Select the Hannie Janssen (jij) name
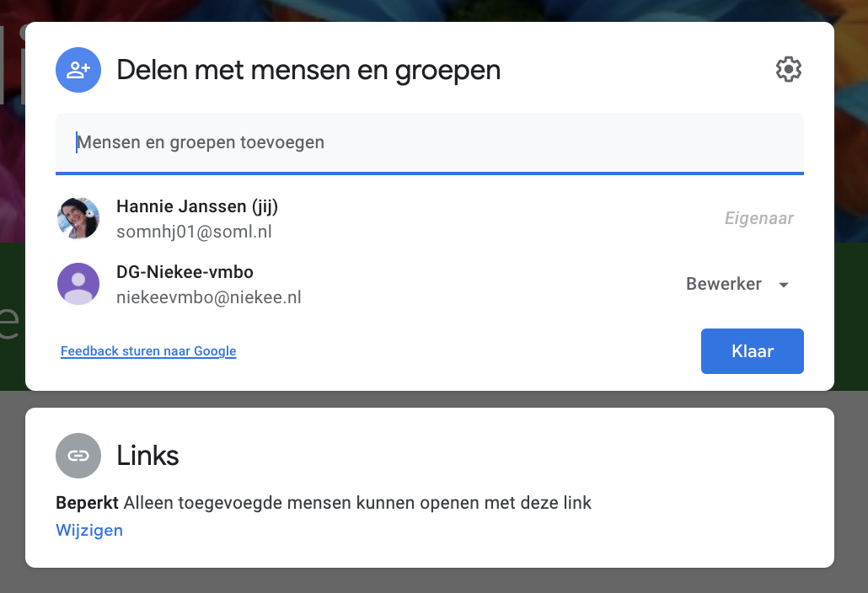The image size is (868, 593). [197, 206]
